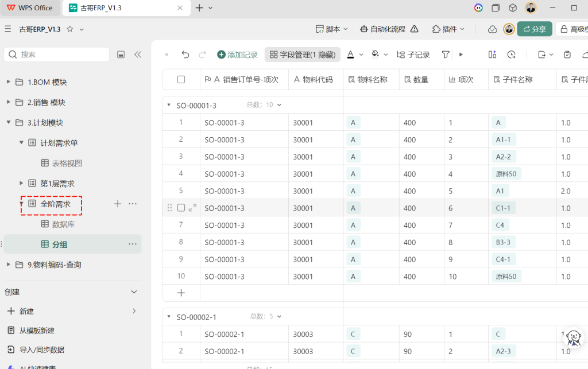Click the 物料代码 column header
588x369 pixels.
[x=316, y=79]
